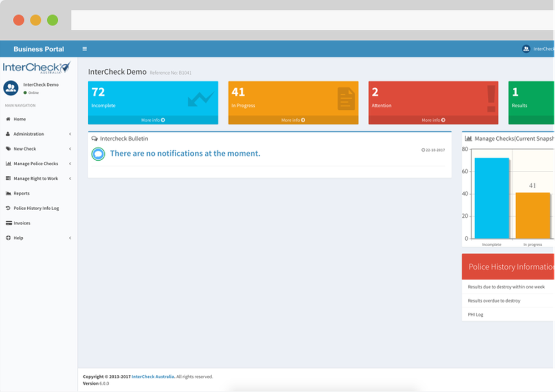
Task: Click the browser window red close button
Action: (19, 20)
